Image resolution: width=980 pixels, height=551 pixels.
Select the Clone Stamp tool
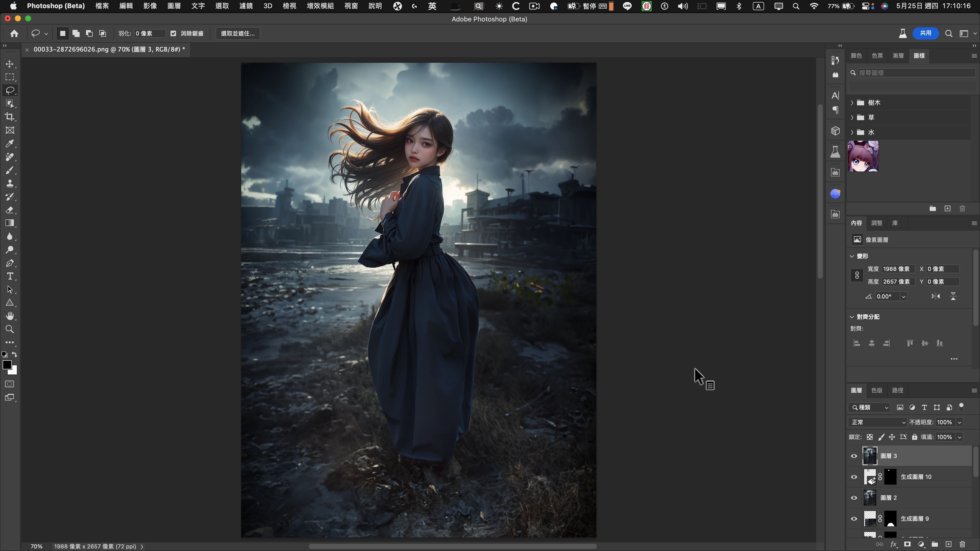[10, 184]
